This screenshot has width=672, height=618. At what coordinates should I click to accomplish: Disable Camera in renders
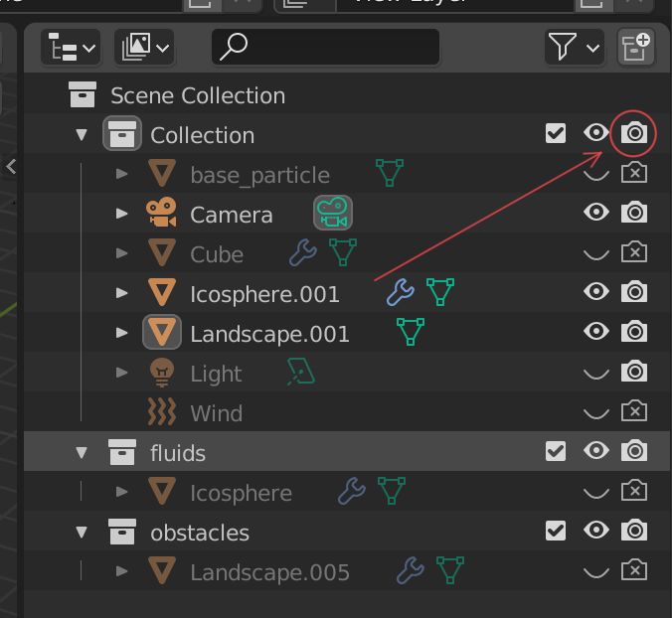click(x=634, y=212)
